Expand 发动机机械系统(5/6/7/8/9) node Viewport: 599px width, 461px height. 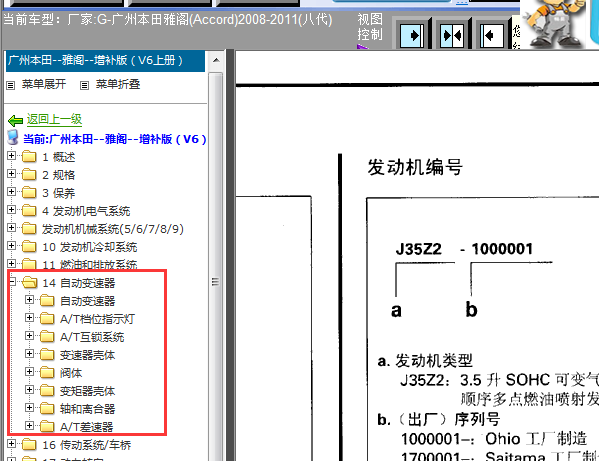11,228
